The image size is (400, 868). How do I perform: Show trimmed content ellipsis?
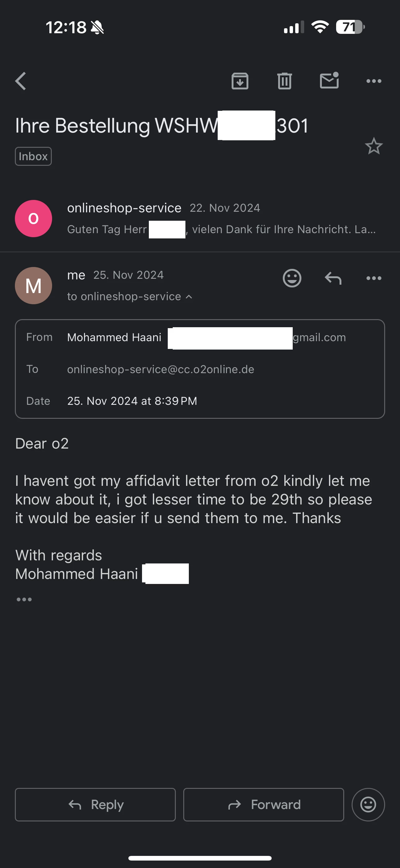[x=24, y=599]
